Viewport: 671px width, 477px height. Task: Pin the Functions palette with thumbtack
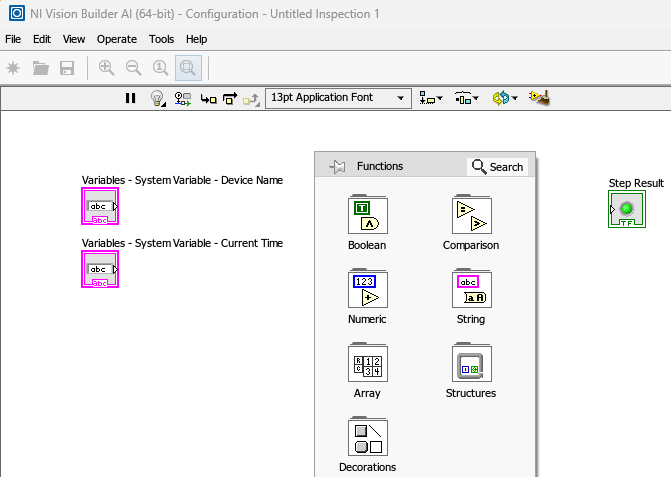[337, 166]
